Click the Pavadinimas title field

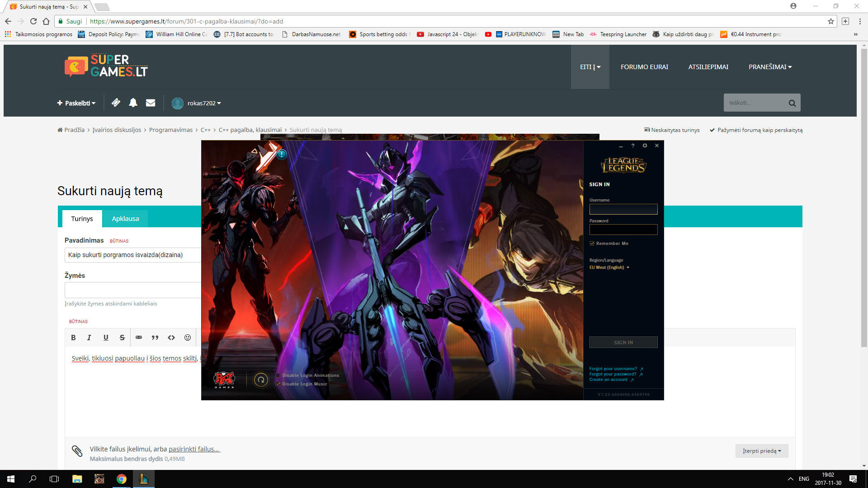click(133, 255)
